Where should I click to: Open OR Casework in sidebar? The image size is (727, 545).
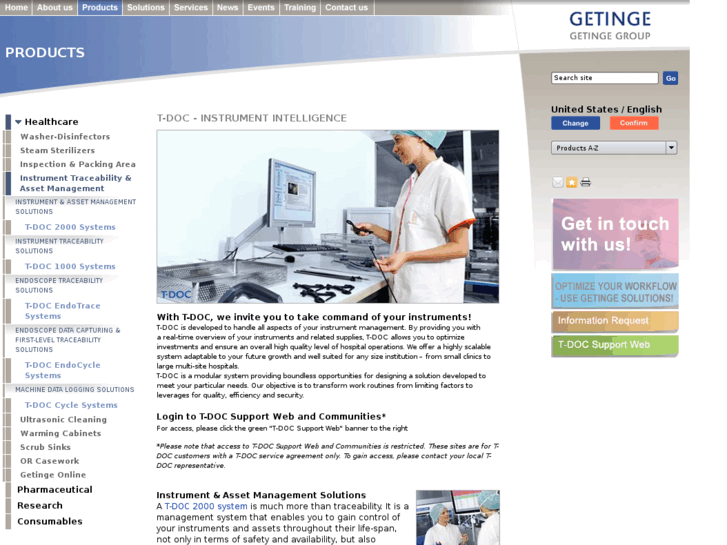coord(50,461)
